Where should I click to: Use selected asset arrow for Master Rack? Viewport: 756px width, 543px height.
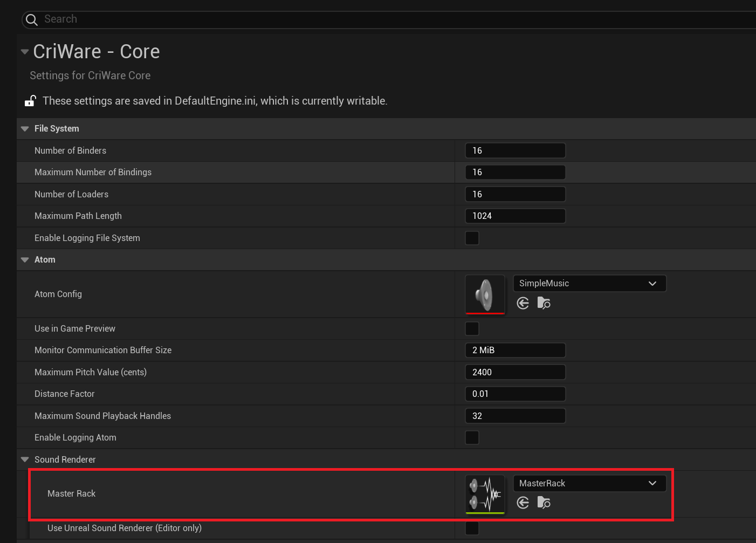(x=523, y=503)
